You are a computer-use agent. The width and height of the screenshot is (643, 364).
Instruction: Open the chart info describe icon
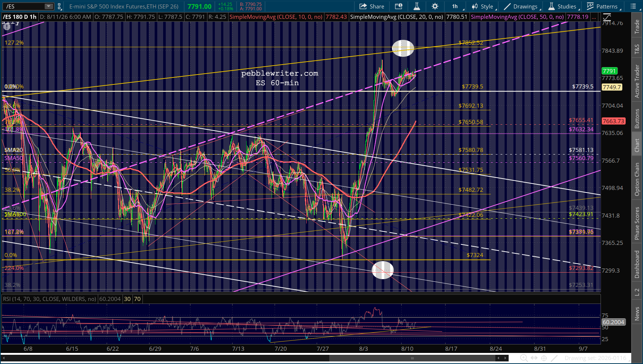tap(399, 6)
